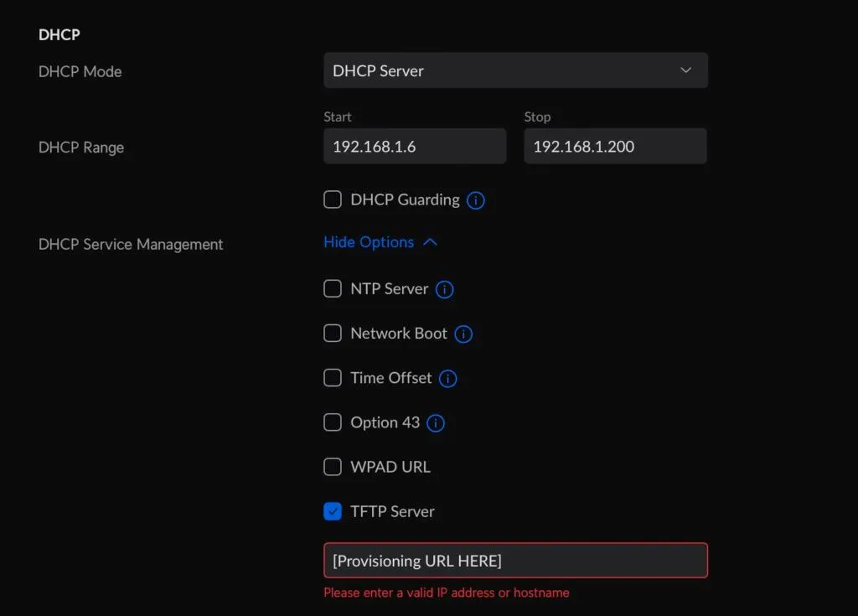Show NTP Server info tooltip icon
858x616 pixels.
[x=444, y=289]
